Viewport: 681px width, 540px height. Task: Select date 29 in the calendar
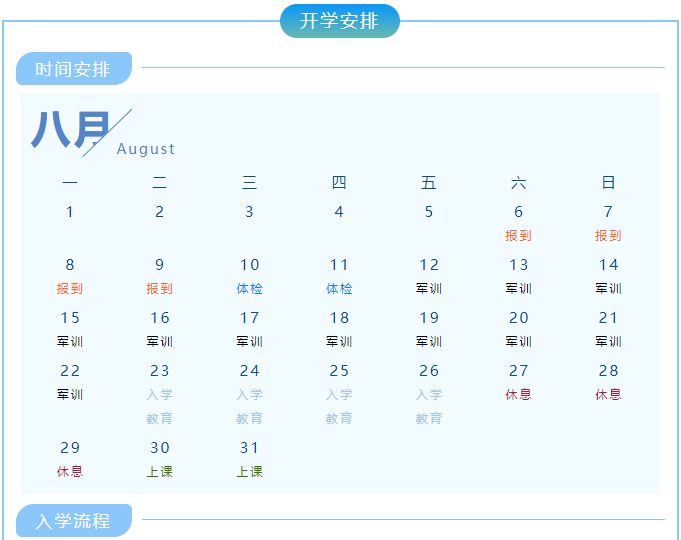[70, 447]
